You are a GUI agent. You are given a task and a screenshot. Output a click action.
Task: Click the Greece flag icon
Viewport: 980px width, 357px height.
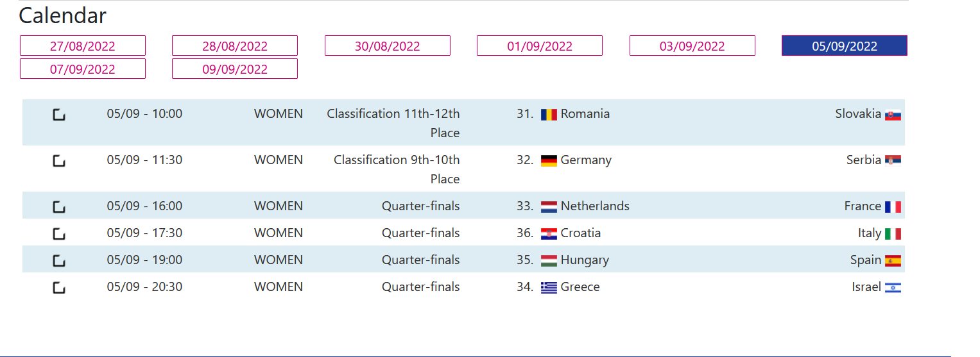549,288
